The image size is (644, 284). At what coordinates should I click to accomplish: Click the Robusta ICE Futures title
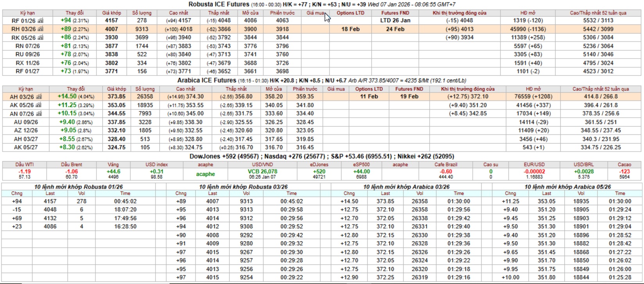(x=218, y=4)
